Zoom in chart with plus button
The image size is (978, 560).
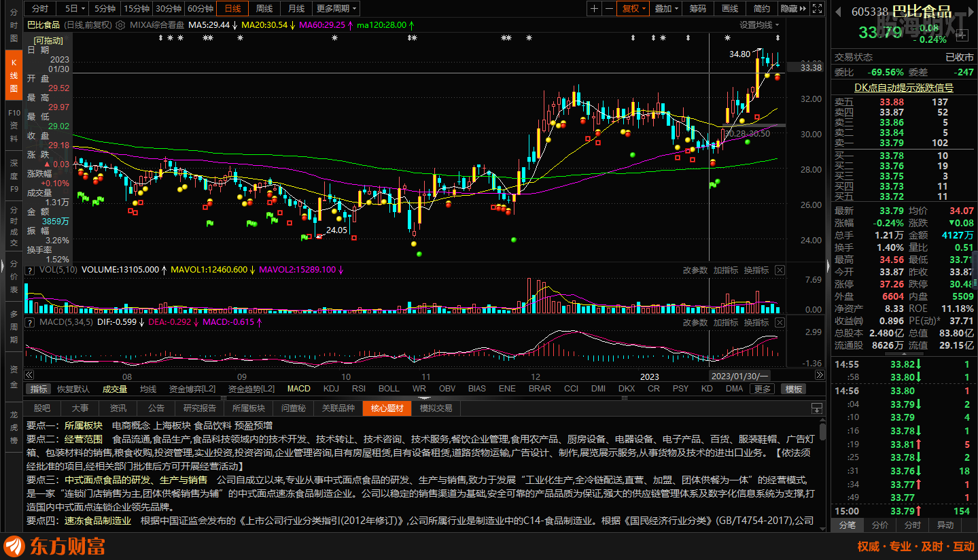pyautogui.click(x=594, y=9)
